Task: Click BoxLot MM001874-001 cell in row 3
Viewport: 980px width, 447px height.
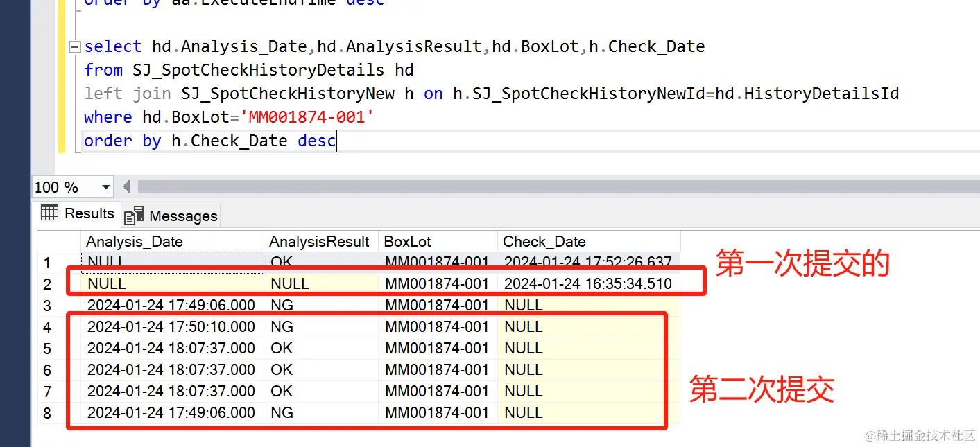Action: point(438,305)
